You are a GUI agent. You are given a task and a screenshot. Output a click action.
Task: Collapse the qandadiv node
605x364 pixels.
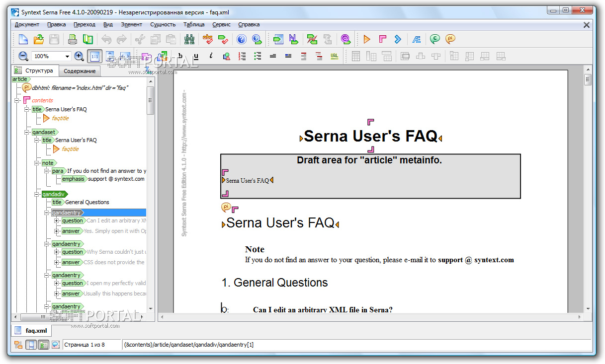[37, 194]
